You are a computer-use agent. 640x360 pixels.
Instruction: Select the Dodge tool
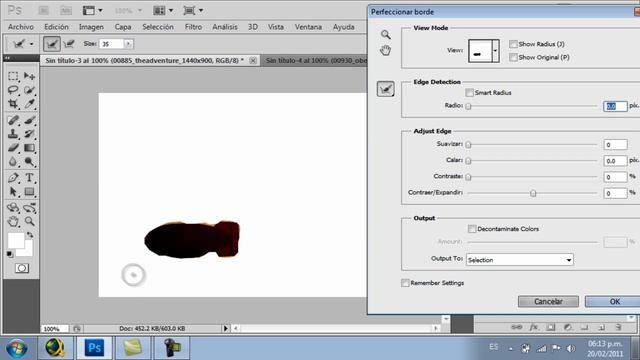tap(29, 162)
